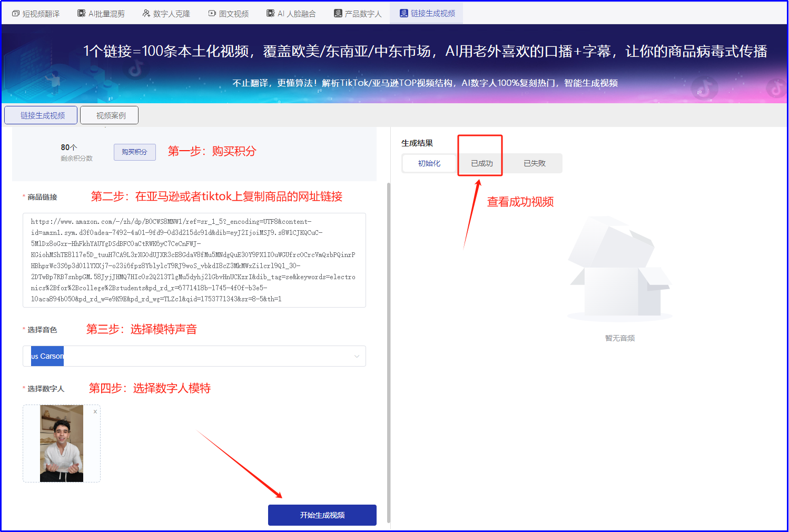Open the 视频案例 tab

point(109,115)
